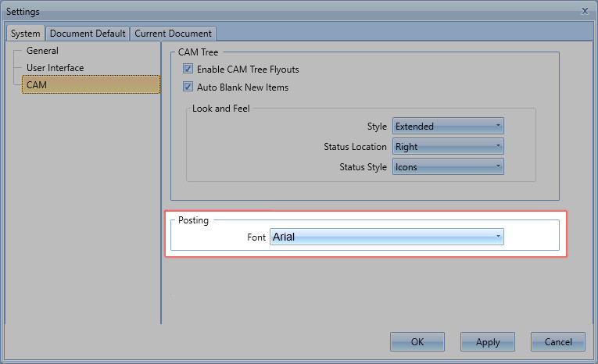Open the Style dropdown showing Extended

[x=448, y=126]
